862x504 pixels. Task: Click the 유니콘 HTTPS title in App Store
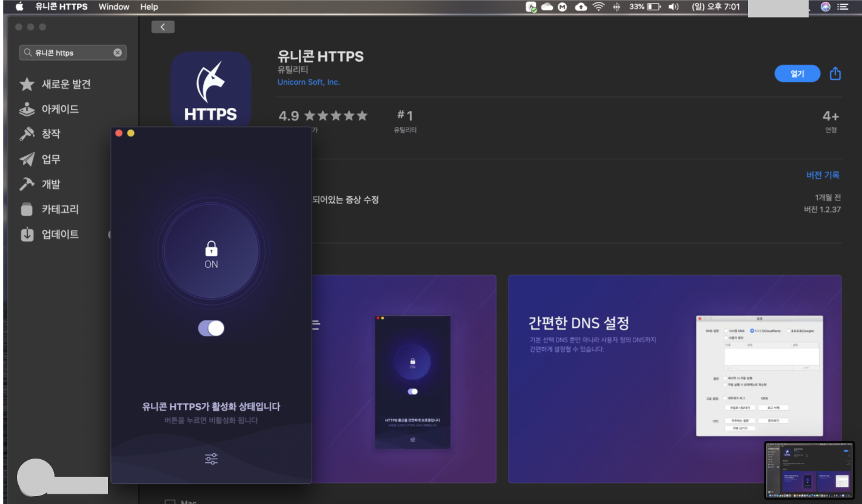(x=320, y=56)
